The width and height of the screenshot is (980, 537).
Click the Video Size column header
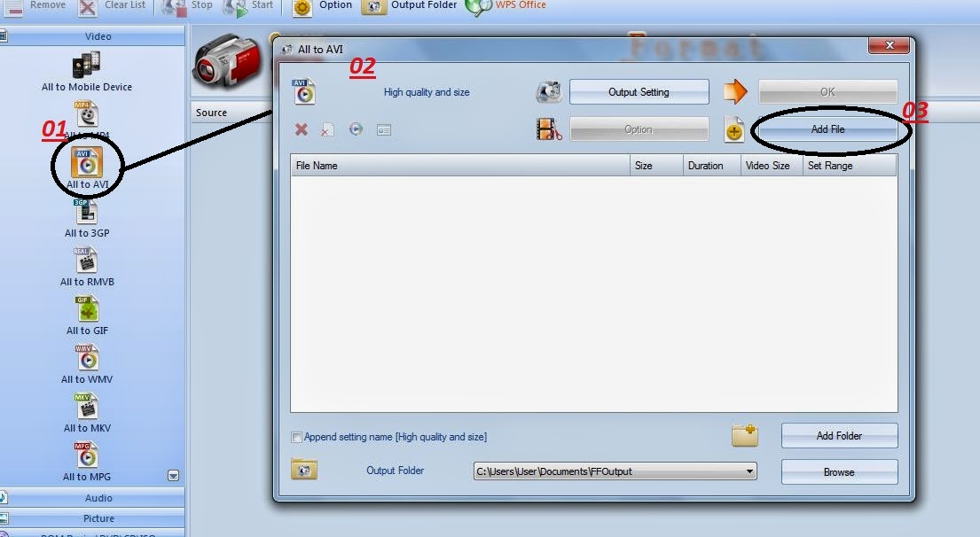pyautogui.click(x=772, y=166)
